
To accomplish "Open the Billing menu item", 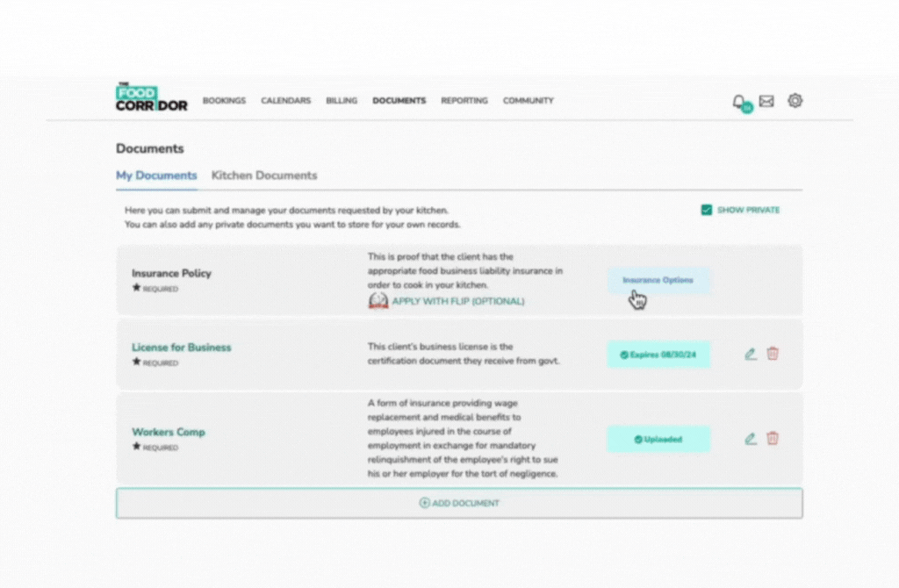I will click(x=342, y=101).
